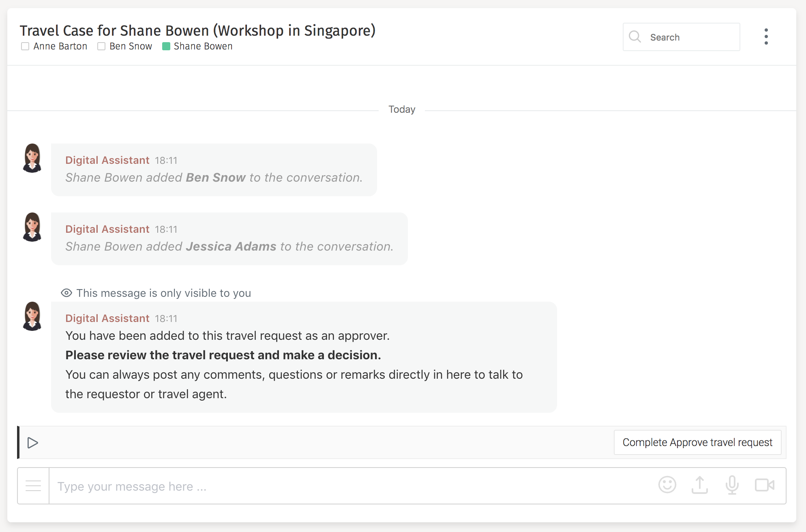The width and height of the screenshot is (806, 532).
Task: Toggle the Anne Barton participant checkbox
Action: [25, 46]
